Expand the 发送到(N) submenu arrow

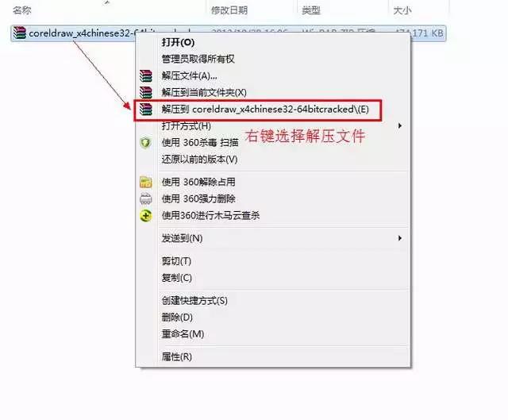pyautogui.click(x=400, y=238)
